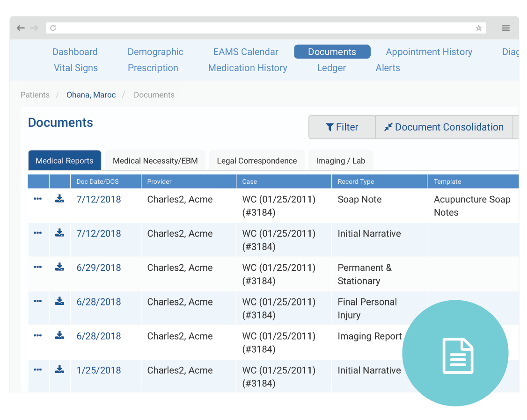
Task: Click the Document Consolidation button
Action: [444, 127]
